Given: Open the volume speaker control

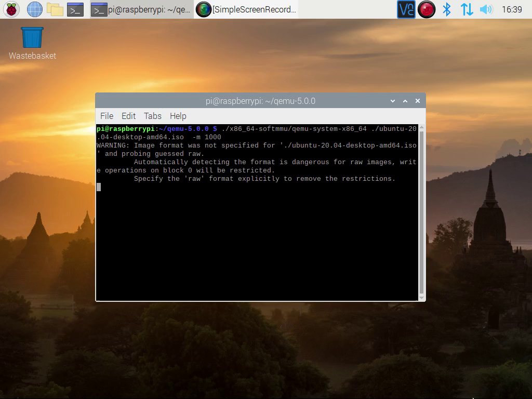Looking at the screenshot, I should (486, 9).
